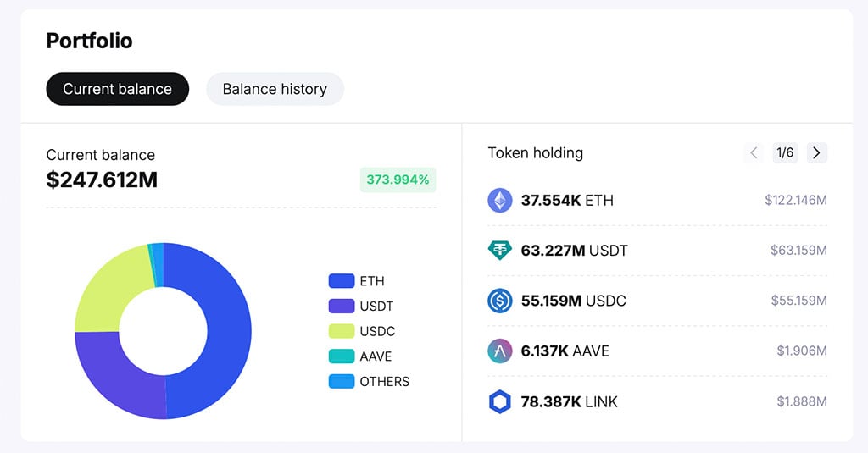Screen dimensions: 868x453
Task: Click the ETH legend color swatch
Action: (x=341, y=281)
